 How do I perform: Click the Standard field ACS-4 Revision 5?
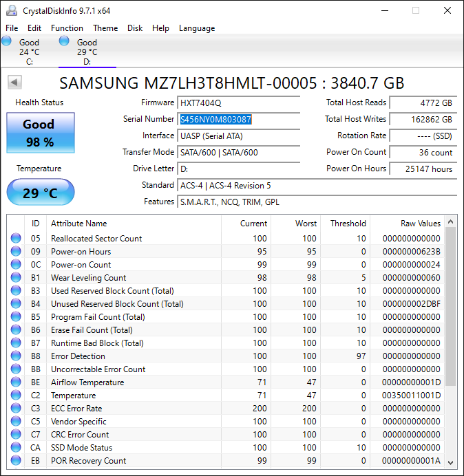click(317, 185)
